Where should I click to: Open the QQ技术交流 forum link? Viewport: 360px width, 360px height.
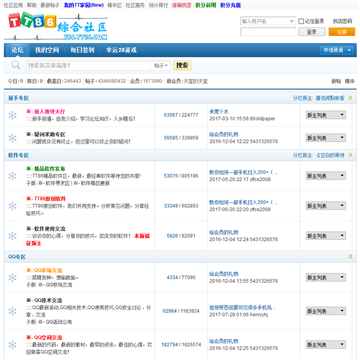pos(48,300)
